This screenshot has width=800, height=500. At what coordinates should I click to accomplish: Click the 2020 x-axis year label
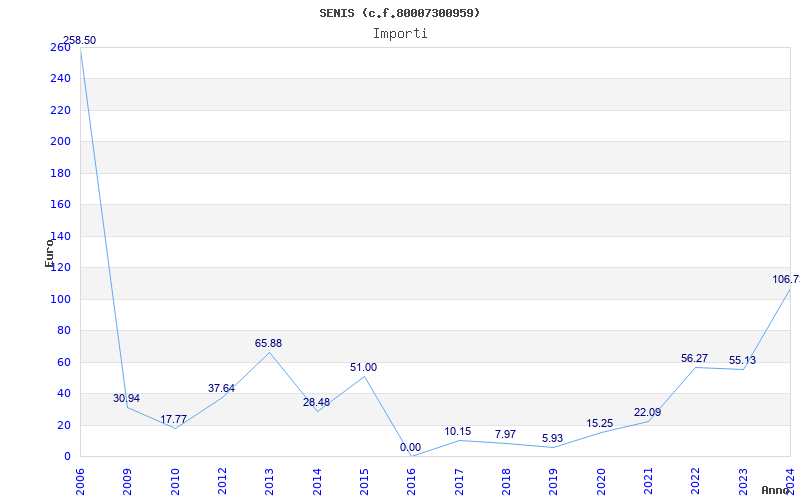pyautogui.click(x=601, y=482)
